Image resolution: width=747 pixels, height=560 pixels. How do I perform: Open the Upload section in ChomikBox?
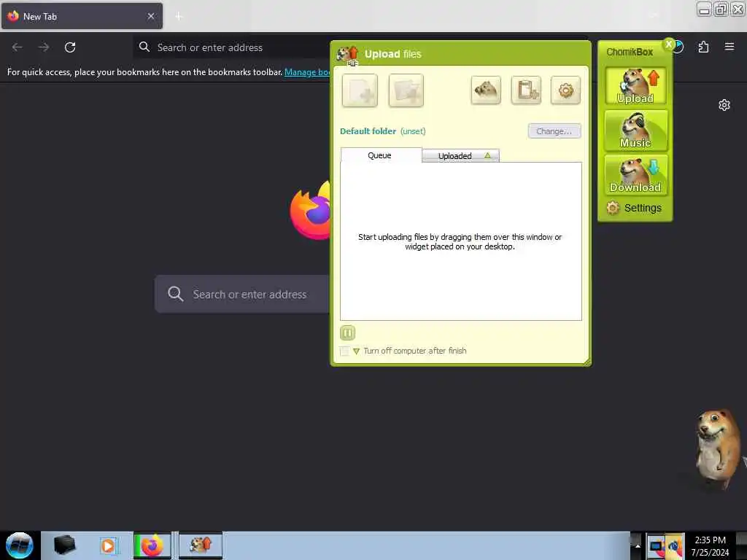[x=635, y=86]
